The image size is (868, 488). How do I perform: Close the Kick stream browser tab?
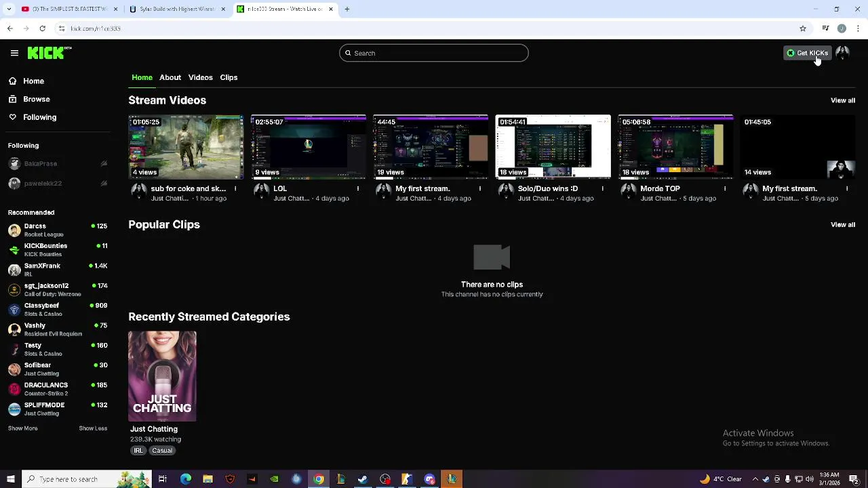coord(331,9)
